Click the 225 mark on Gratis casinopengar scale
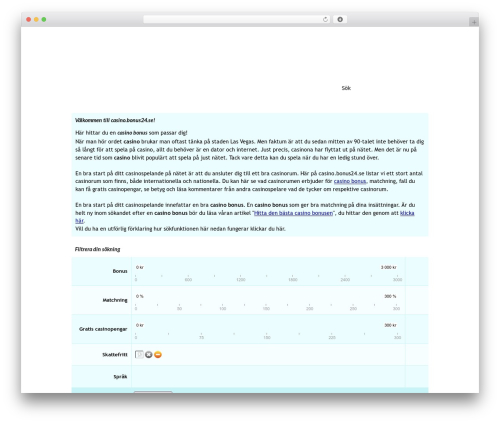500x423 pixels. coord(332,338)
